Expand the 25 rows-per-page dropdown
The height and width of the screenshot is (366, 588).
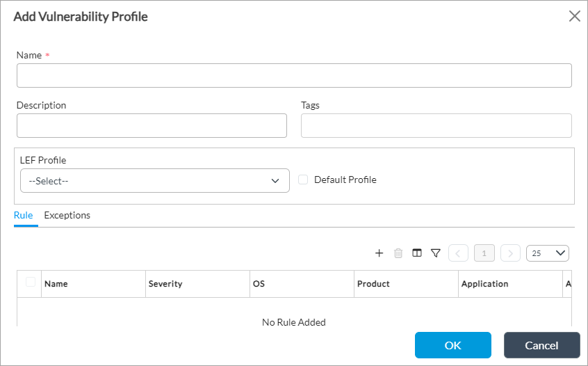[x=548, y=253]
